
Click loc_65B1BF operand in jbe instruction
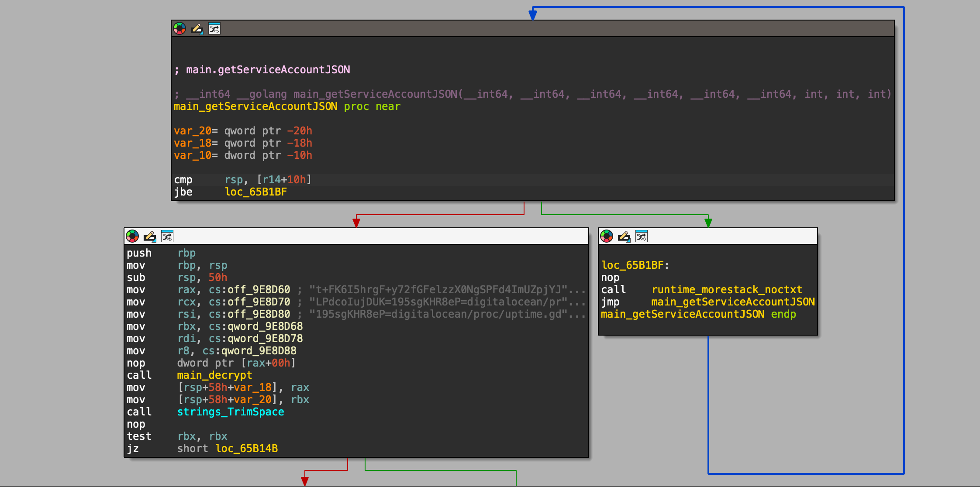coord(256,192)
